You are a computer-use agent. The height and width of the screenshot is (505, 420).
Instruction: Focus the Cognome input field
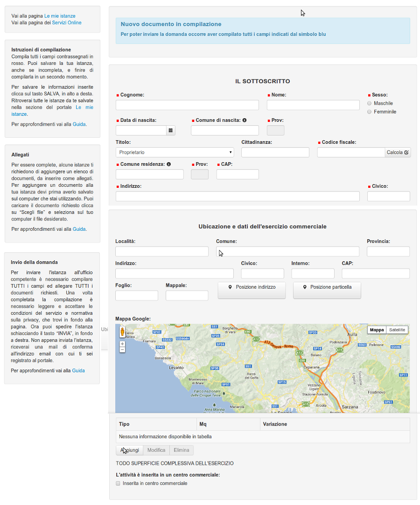pyautogui.click(x=187, y=105)
